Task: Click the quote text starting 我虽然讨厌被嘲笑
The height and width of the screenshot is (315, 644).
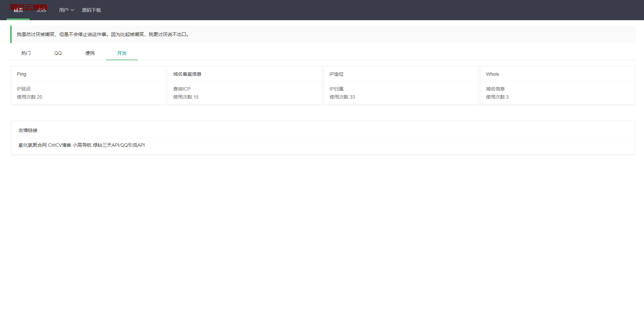Action: 104,34
